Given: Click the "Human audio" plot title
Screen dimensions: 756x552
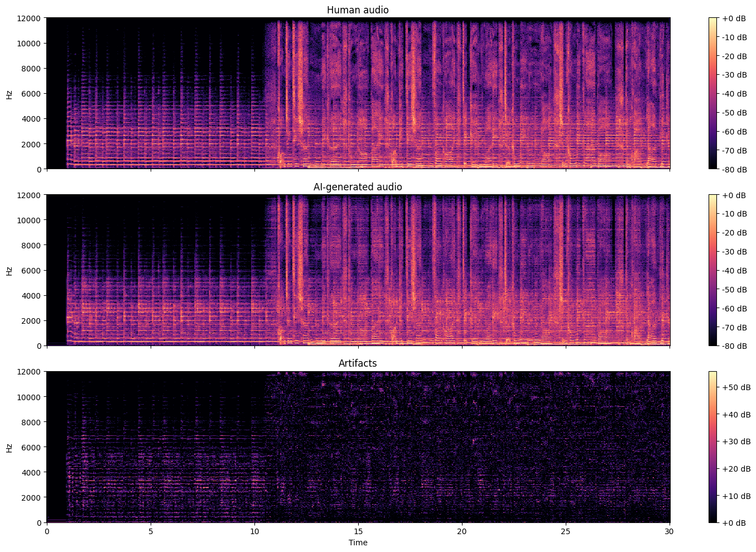Looking at the screenshot, I should (358, 10).
